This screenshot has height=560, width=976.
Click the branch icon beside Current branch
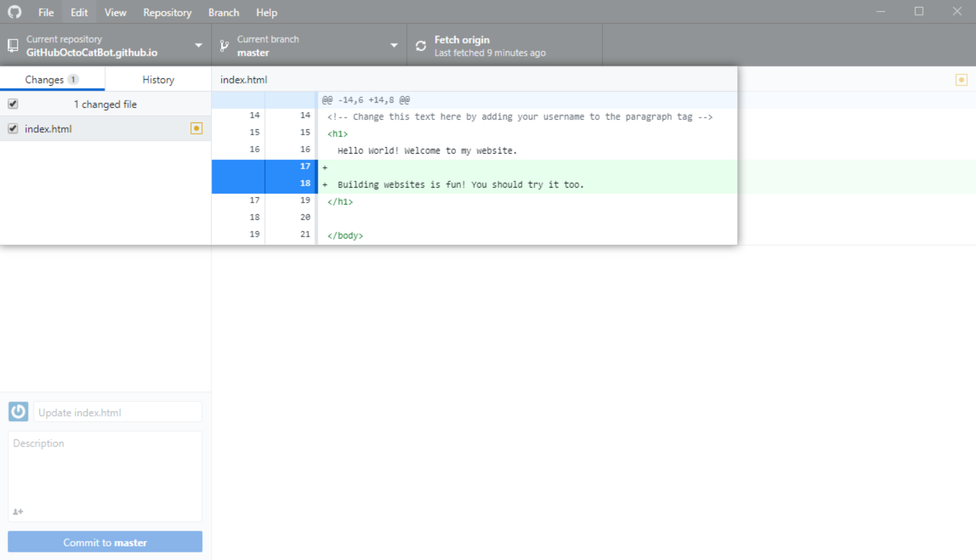[x=224, y=46]
